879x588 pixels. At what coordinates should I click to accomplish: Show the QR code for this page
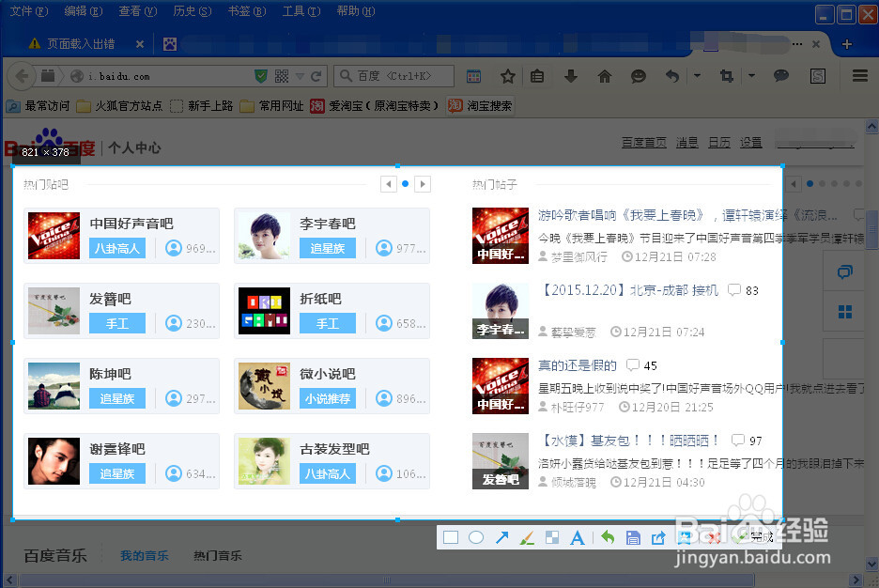[x=282, y=76]
